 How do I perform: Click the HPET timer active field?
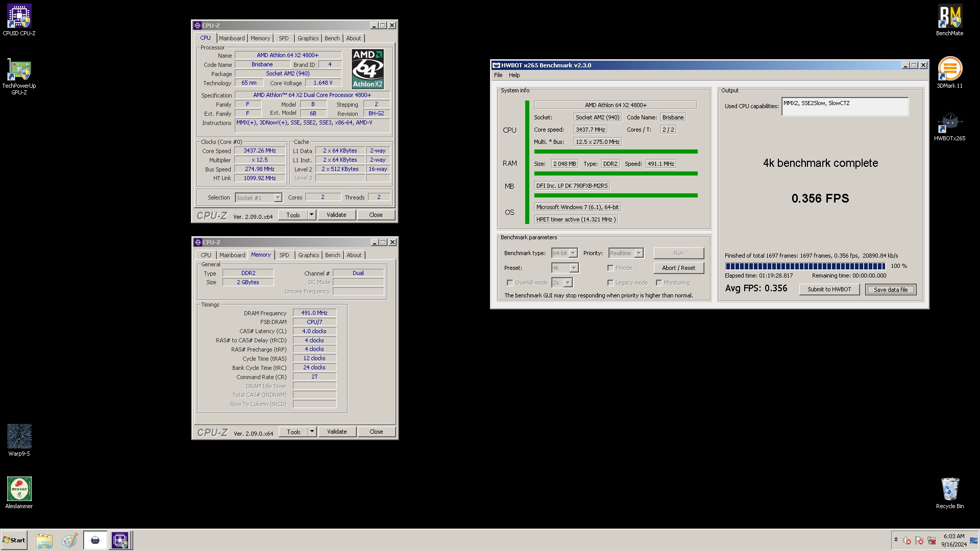tap(576, 219)
